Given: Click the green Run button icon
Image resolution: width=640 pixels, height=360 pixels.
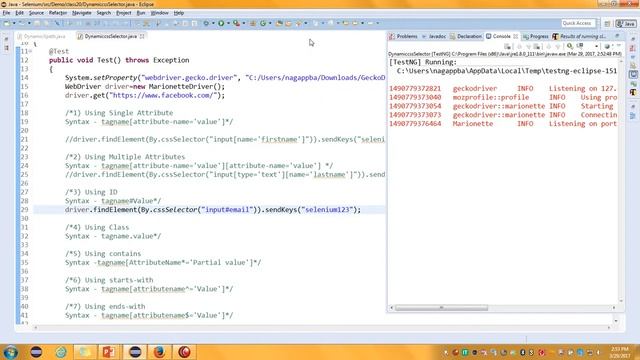Looking at the screenshot, I should pyautogui.click(x=221, y=23).
